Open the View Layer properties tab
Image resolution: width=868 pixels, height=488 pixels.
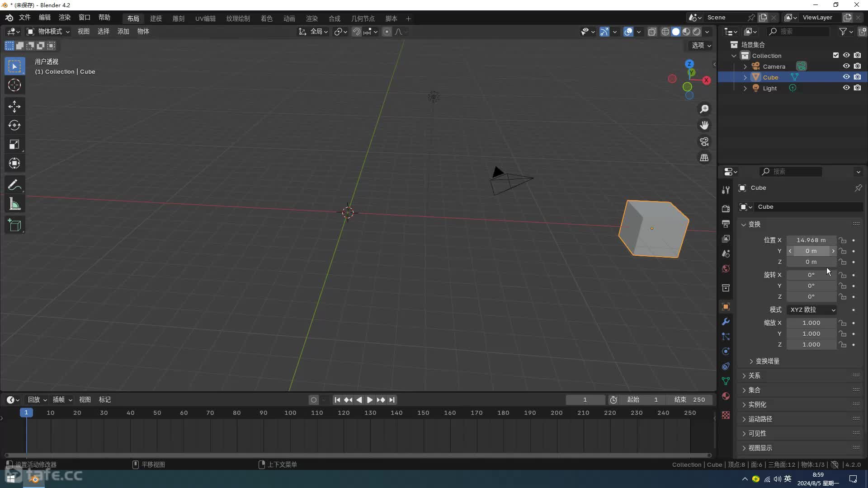click(726, 239)
